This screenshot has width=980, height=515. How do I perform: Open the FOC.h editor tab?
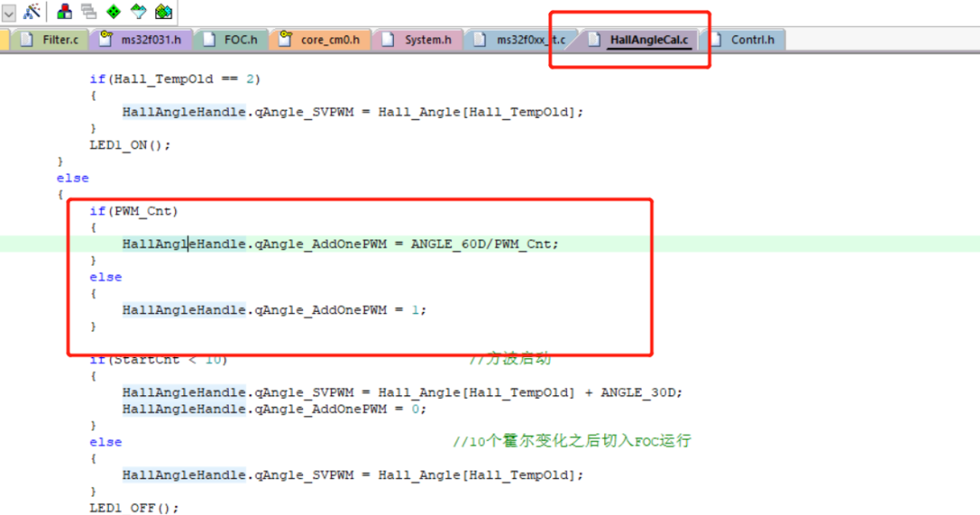(x=232, y=40)
